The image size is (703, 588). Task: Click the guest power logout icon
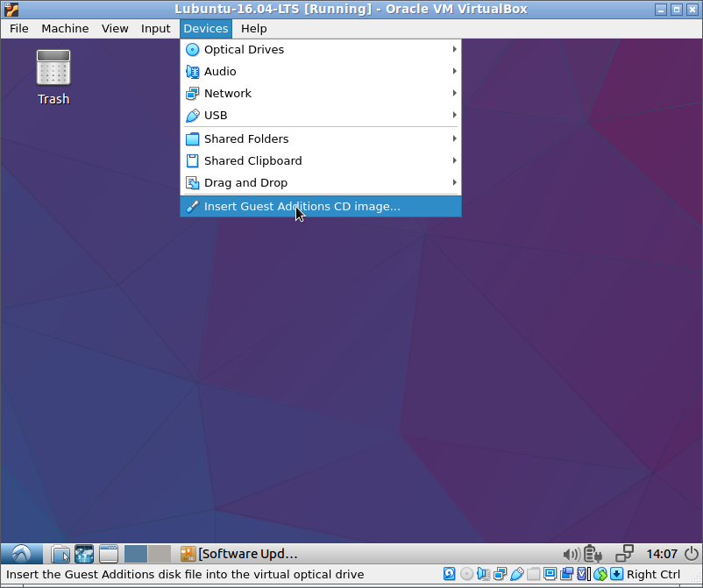pyautogui.click(x=692, y=554)
